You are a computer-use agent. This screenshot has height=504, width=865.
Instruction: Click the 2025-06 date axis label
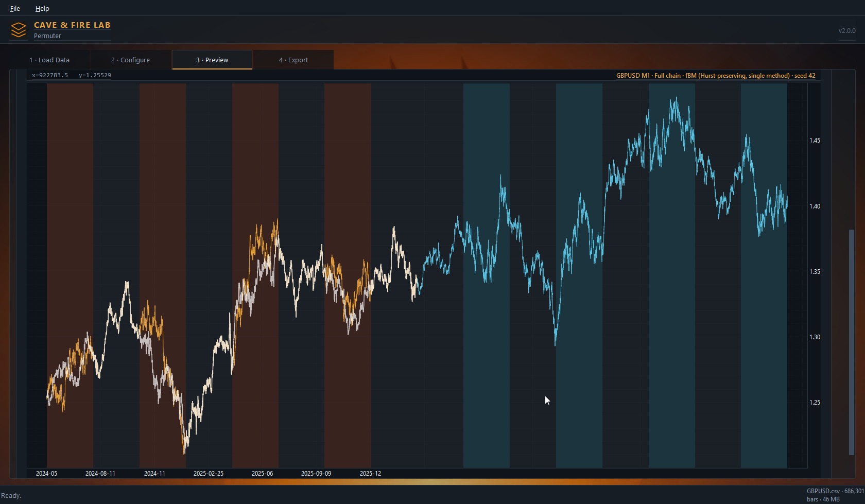(262, 473)
